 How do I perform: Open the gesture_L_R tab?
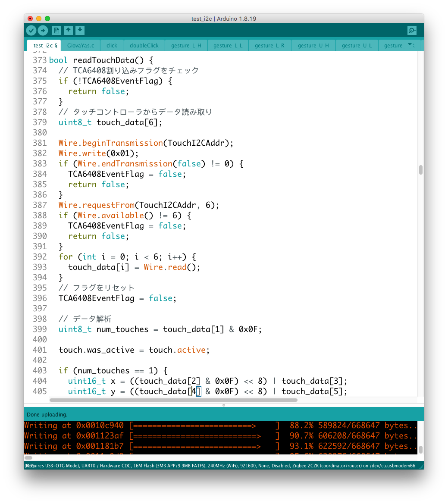[x=269, y=45]
